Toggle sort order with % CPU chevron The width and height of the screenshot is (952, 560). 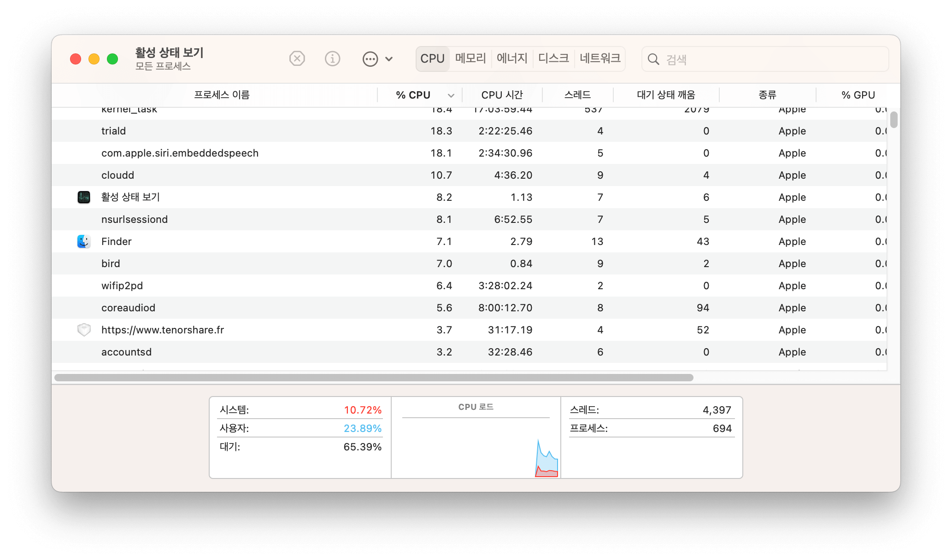pos(451,95)
